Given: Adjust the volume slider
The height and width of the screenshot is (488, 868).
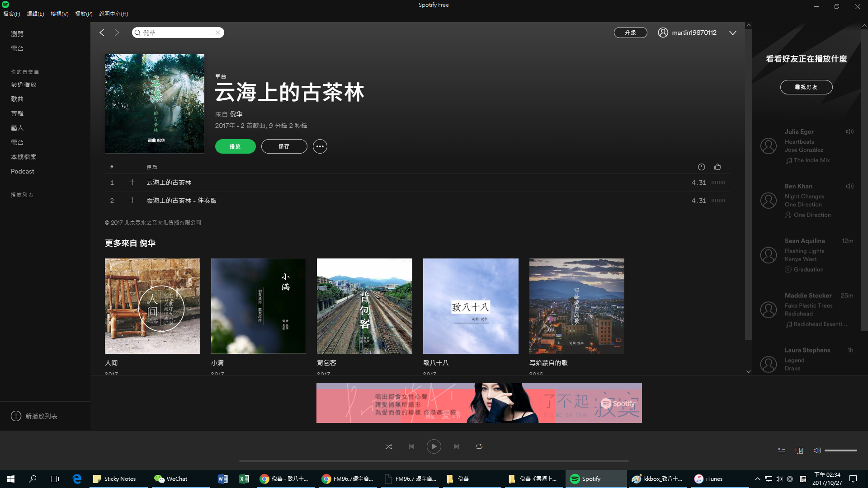Looking at the screenshot, I should coord(841,450).
